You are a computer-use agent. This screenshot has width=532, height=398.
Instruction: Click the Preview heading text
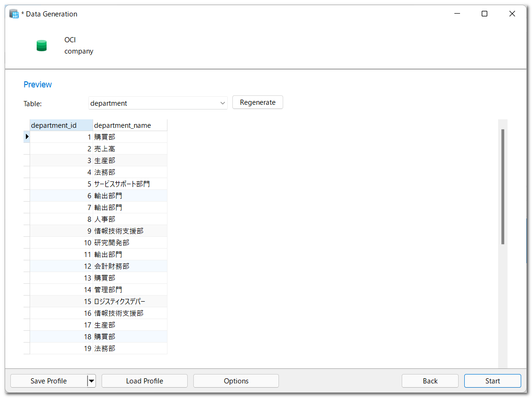[38, 85]
